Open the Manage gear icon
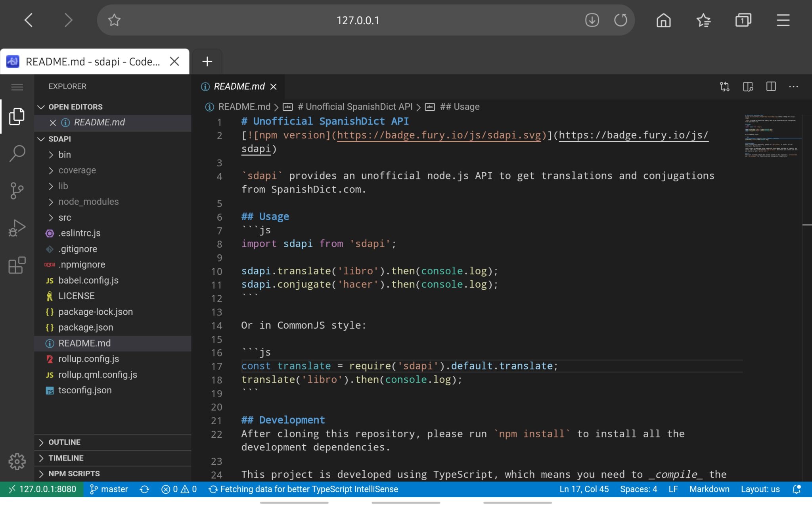The height and width of the screenshot is (508, 812). pos(17,461)
